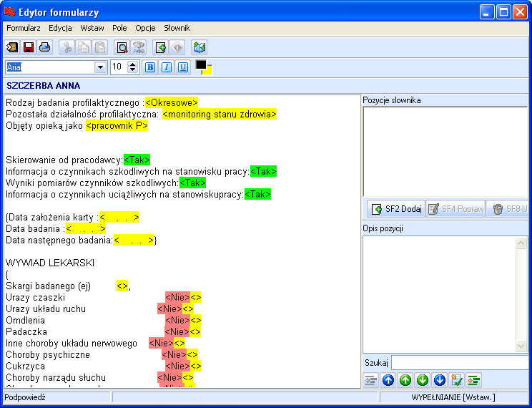Click the WYWIAD LEKARSKI heading
Image resolution: width=532 pixels, height=408 pixels.
coord(50,263)
